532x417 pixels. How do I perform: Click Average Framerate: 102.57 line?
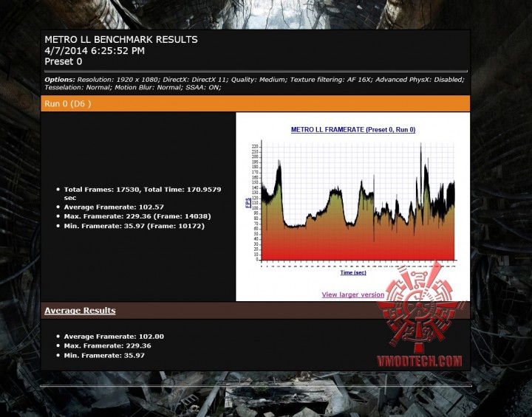coord(114,207)
